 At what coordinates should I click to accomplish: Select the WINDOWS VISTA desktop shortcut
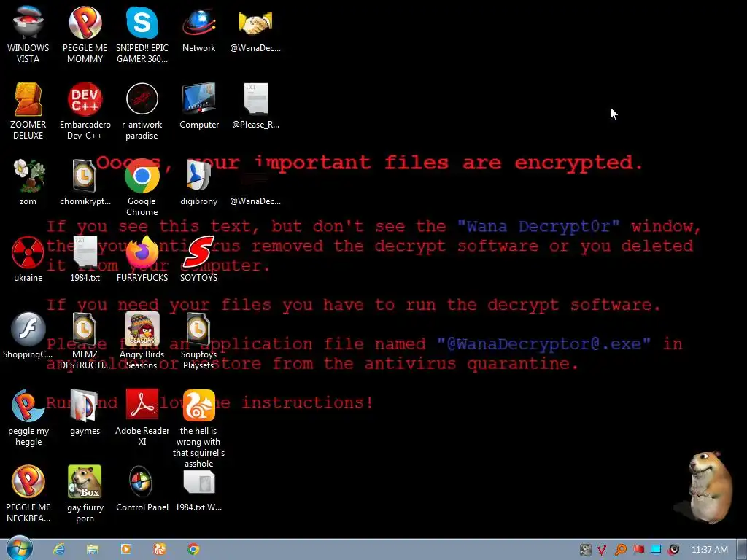(28, 34)
